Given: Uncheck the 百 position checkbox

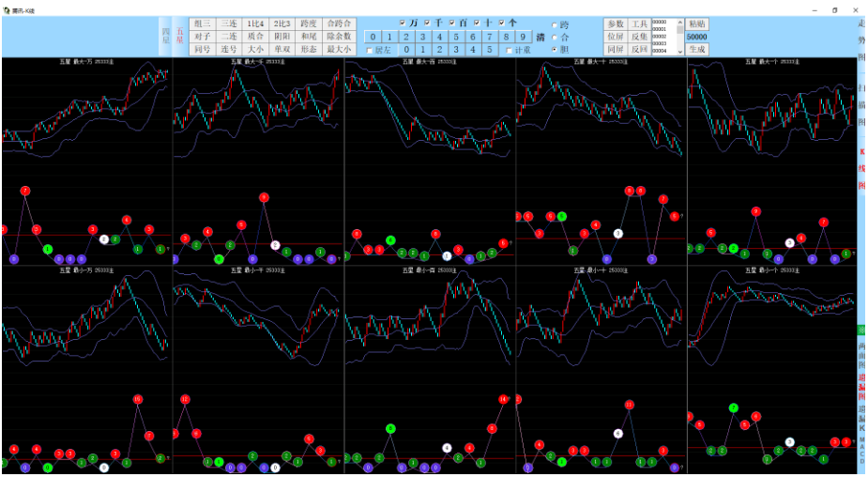Looking at the screenshot, I should click(x=452, y=23).
